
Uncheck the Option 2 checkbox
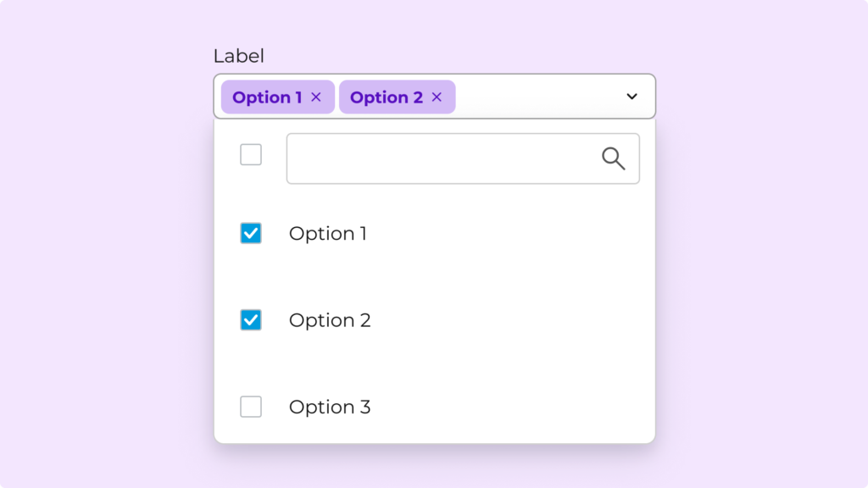click(251, 320)
